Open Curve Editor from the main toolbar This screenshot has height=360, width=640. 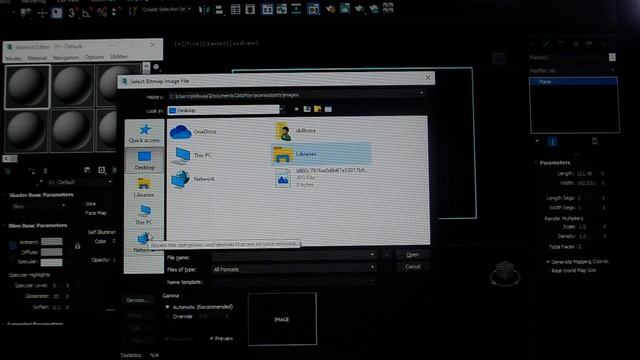[282, 9]
